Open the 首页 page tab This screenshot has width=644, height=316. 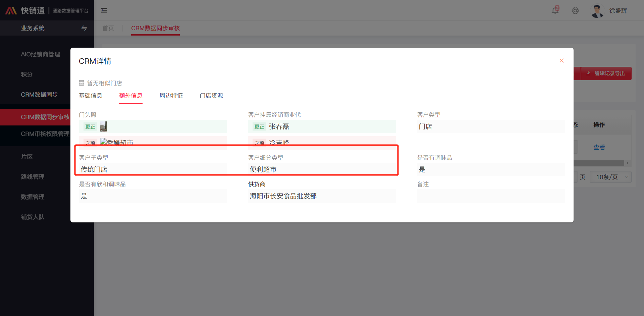(108, 28)
